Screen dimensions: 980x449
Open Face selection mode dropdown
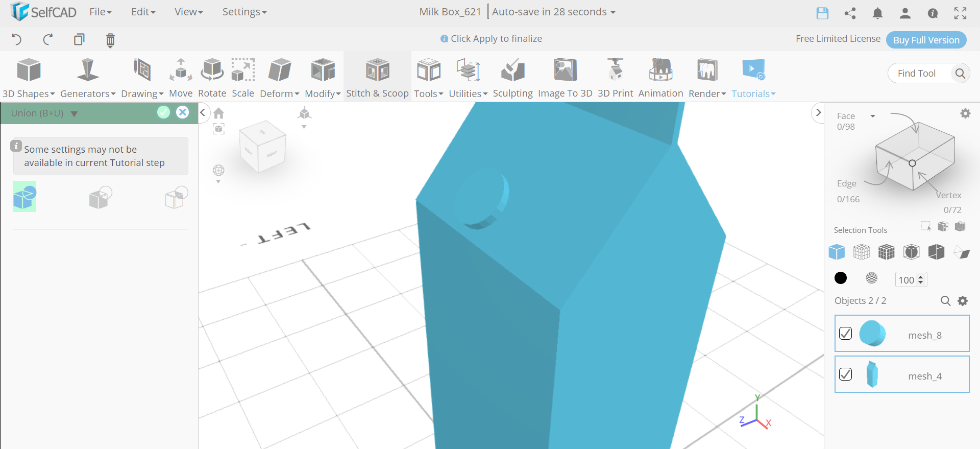(873, 116)
